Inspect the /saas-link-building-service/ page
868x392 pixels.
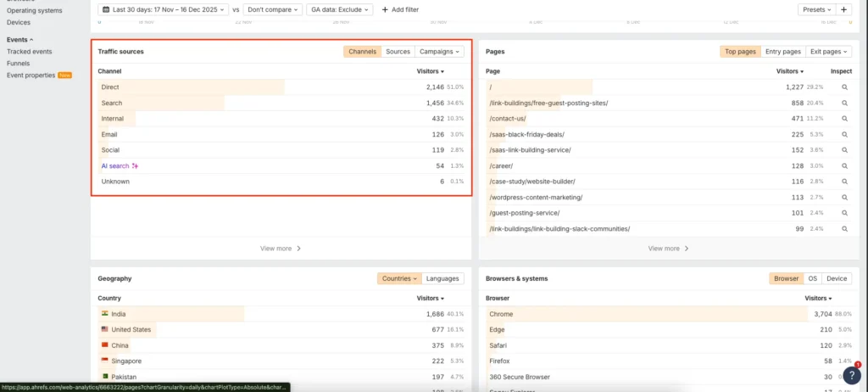click(845, 149)
